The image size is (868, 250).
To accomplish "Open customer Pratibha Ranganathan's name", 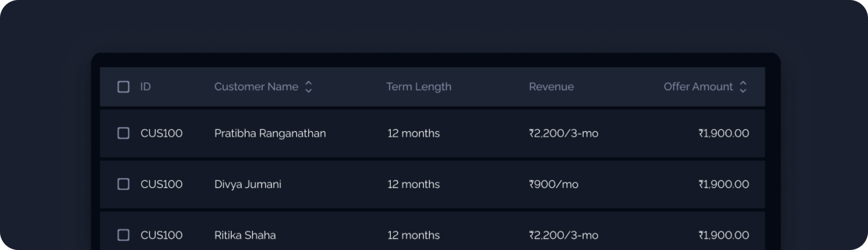I will coord(270,133).
